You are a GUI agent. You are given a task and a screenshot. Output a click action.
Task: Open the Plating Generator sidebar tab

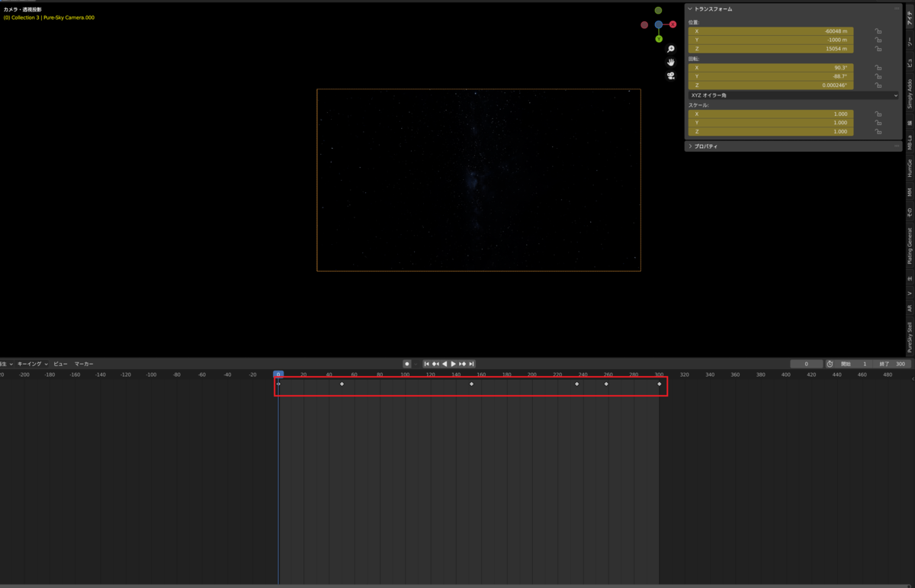click(x=909, y=246)
